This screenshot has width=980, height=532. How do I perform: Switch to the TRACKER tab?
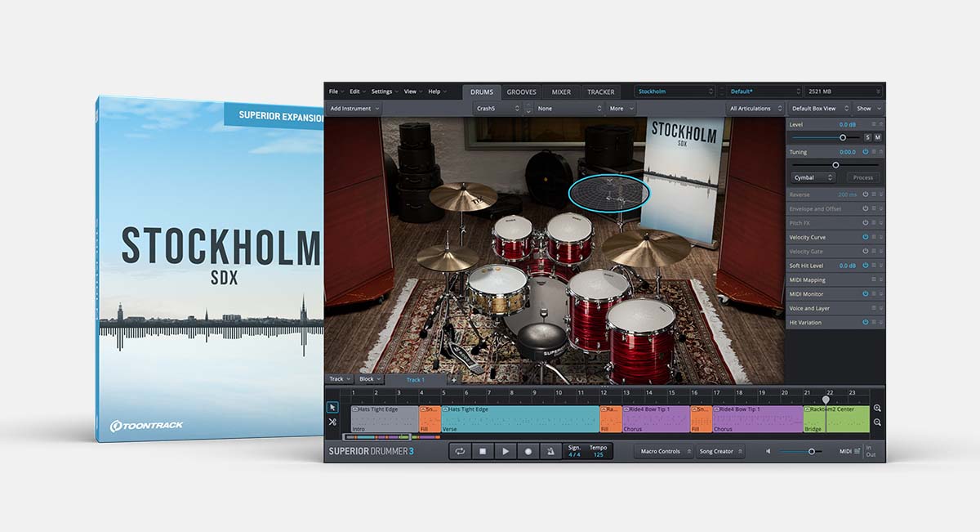point(601,92)
